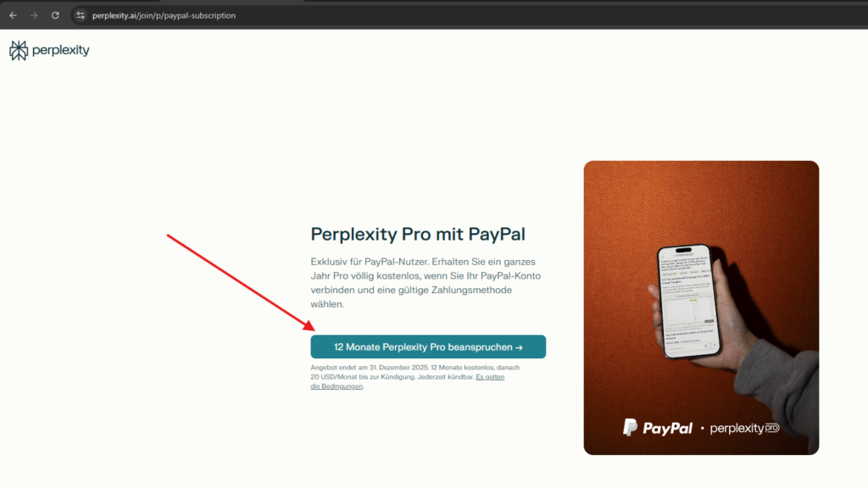The height and width of the screenshot is (488, 868).
Task: Click the "perplexity pro" logo in the banner
Action: click(x=744, y=428)
